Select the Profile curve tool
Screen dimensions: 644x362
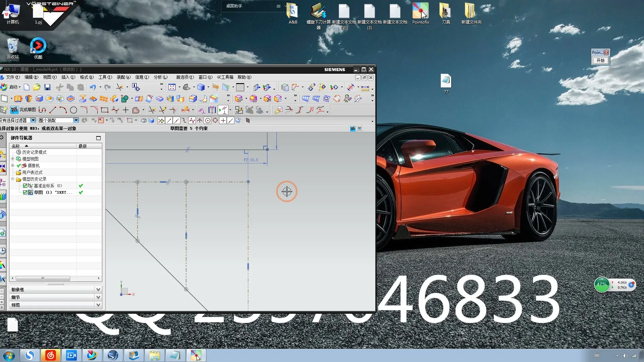tap(42, 110)
